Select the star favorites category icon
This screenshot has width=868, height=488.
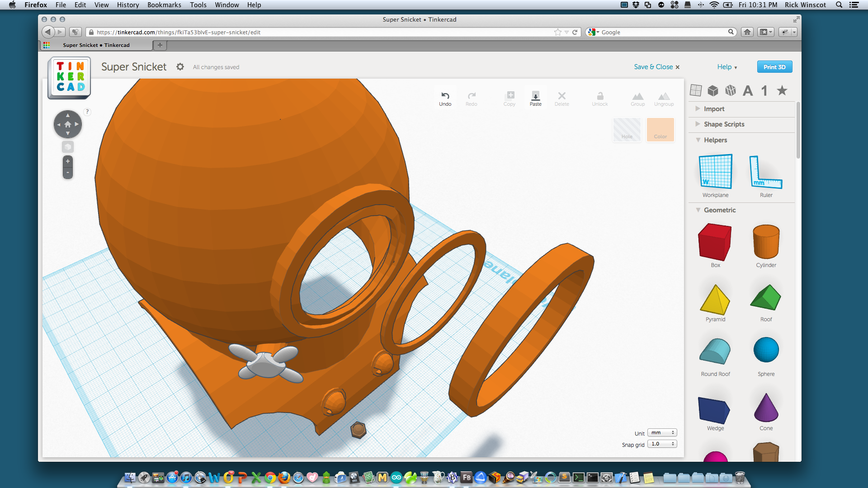point(782,90)
